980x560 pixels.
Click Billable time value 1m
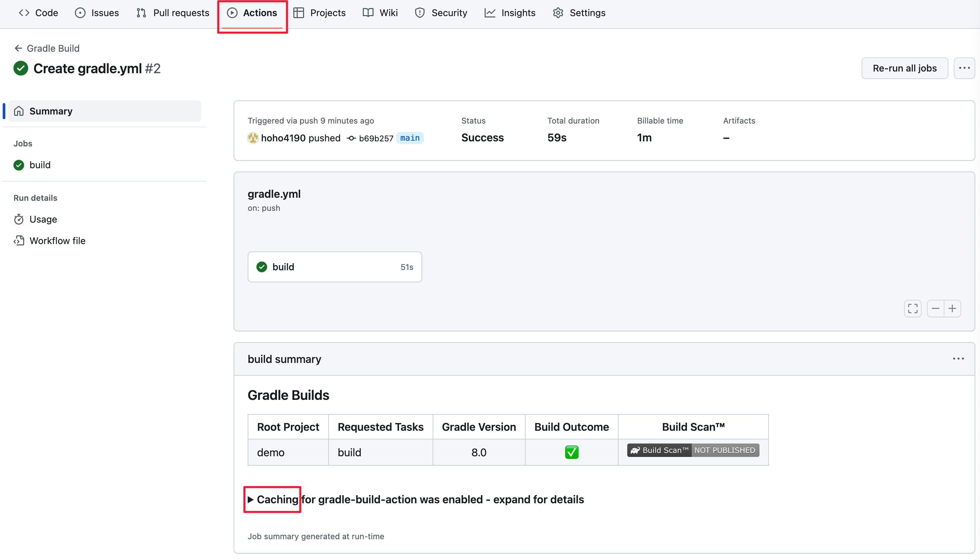pyautogui.click(x=644, y=138)
